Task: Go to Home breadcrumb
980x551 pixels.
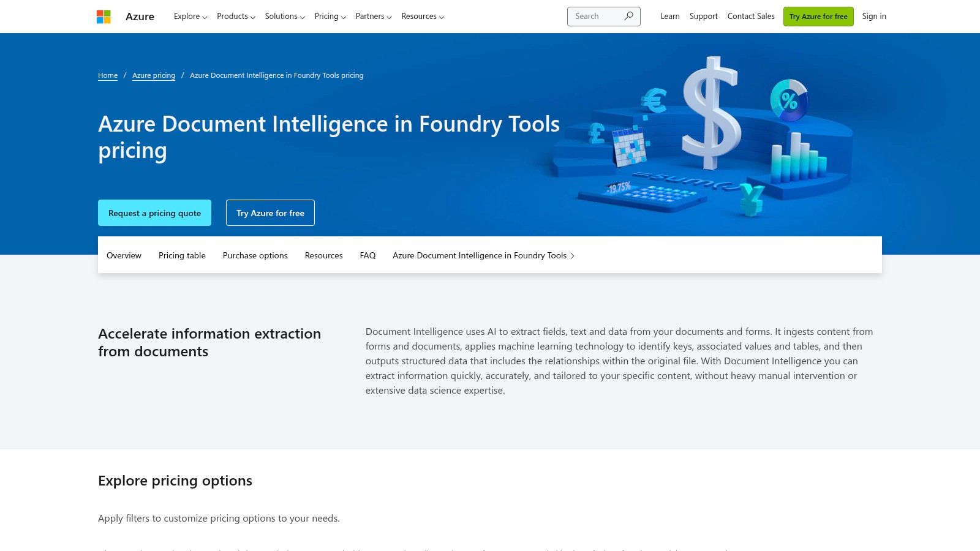Action: pos(108,75)
